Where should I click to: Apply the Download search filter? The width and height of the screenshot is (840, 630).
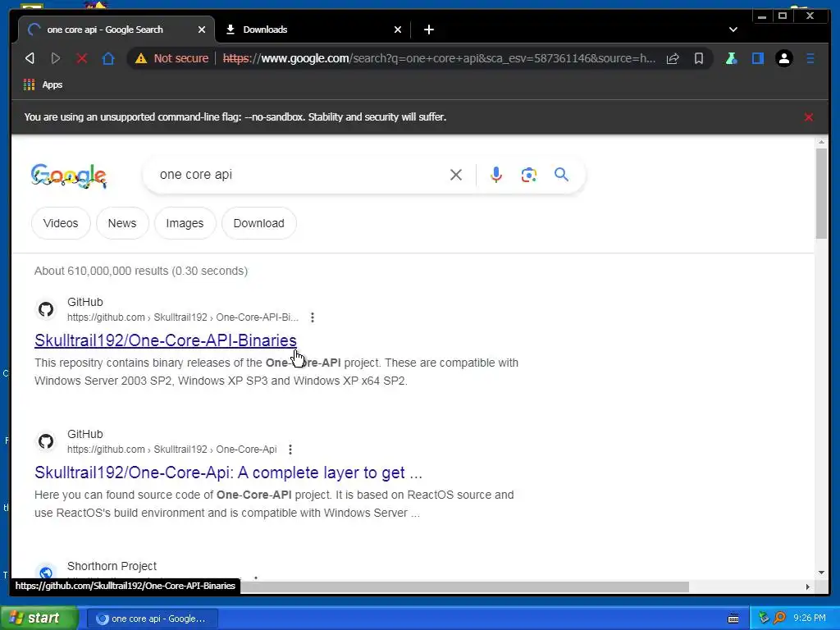pos(258,223)
